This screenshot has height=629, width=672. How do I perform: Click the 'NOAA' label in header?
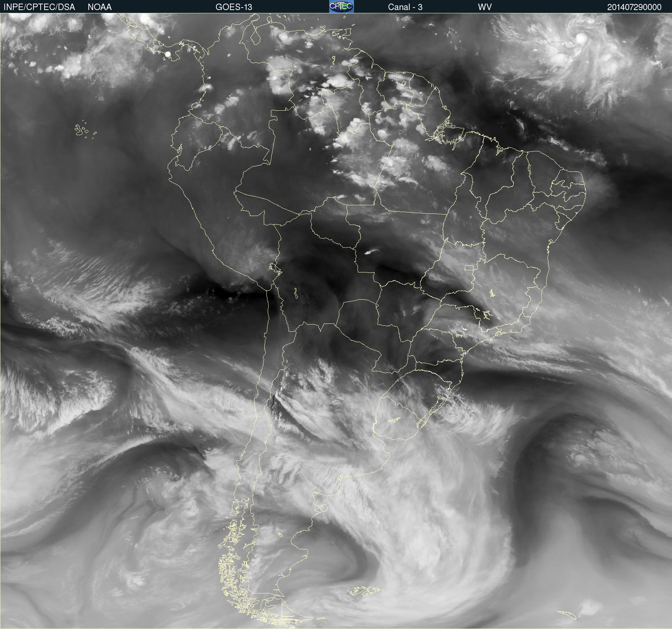[x=100, y=7]
